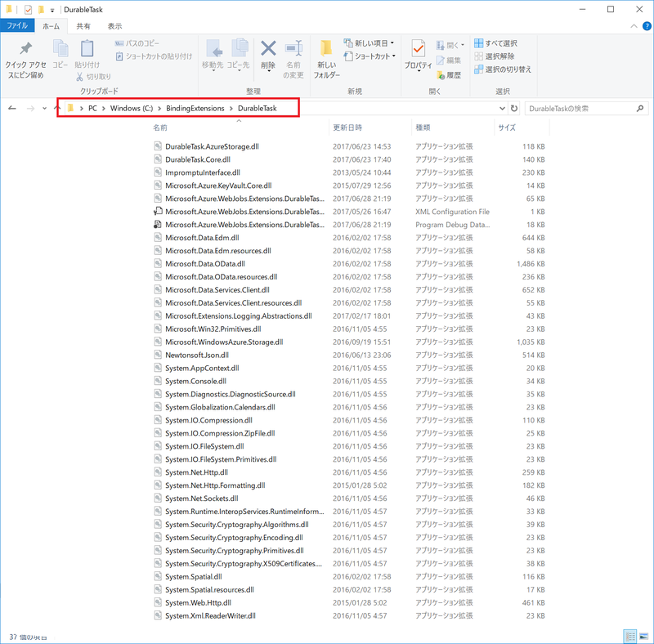This screenshot has height=644, width=654.
Task: Click the Help question mark icon
Action: tap(647, 26)
